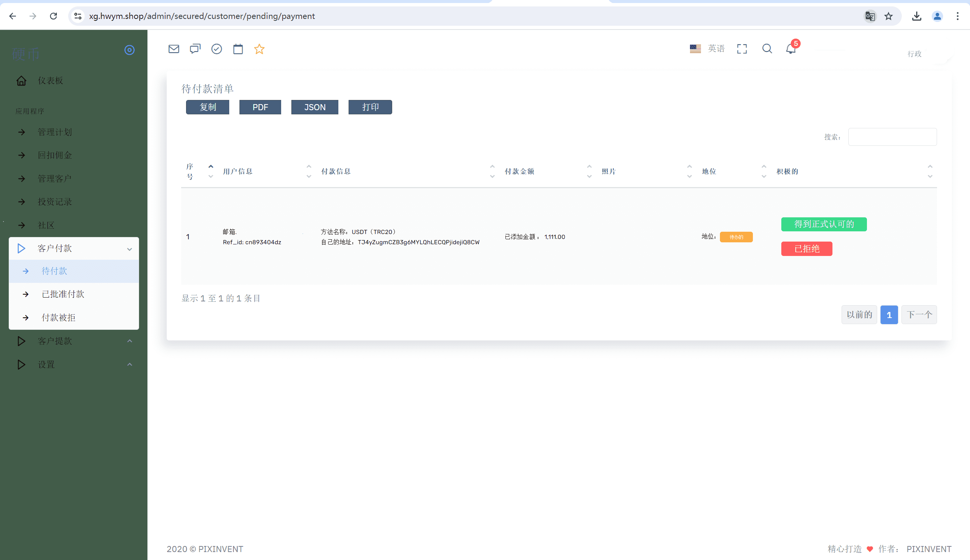
Task: Sort table by 照片 column
Action: coord(646,172)
